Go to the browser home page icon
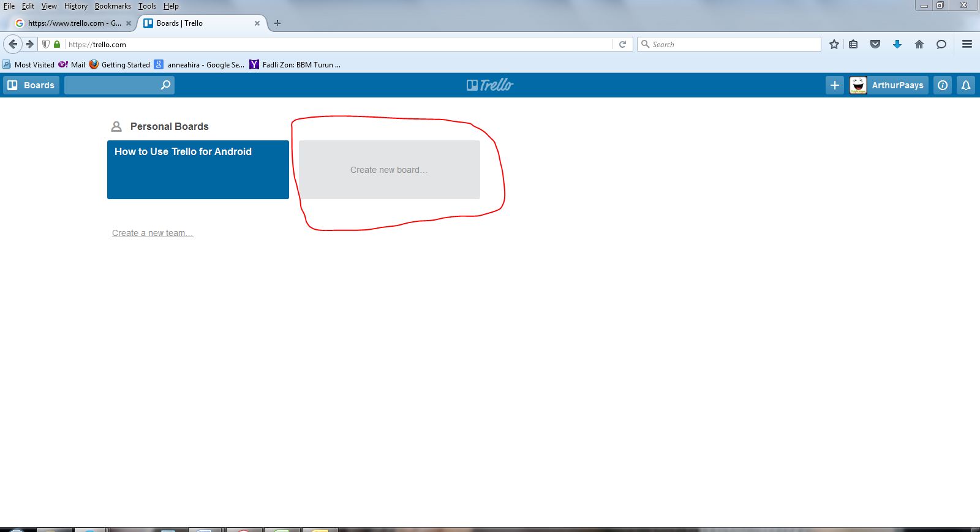Screen dimensions: 980x532 click(919, 44)
